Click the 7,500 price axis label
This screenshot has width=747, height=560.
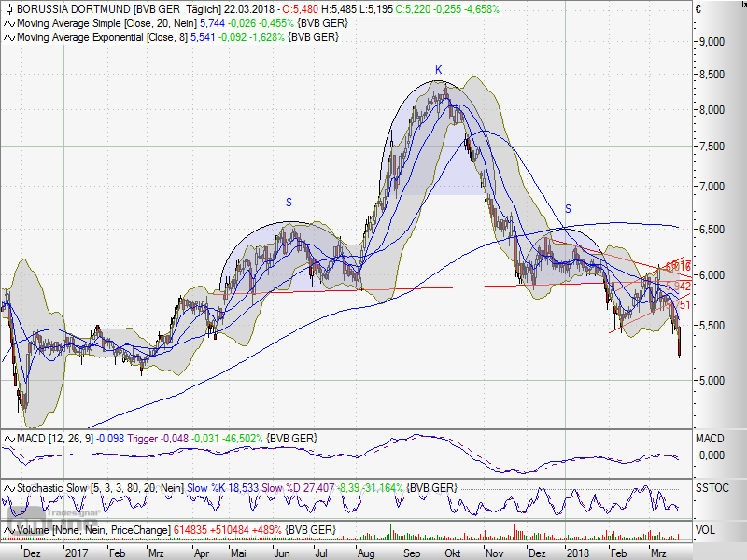(x=712, y=147)
